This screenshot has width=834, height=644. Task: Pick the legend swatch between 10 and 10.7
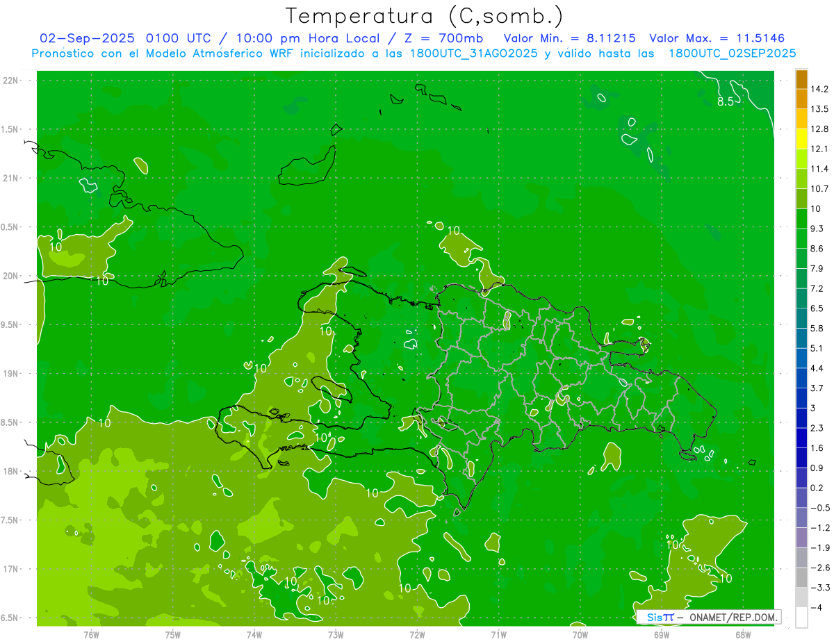pyautogui.click(x=801, y=199)
